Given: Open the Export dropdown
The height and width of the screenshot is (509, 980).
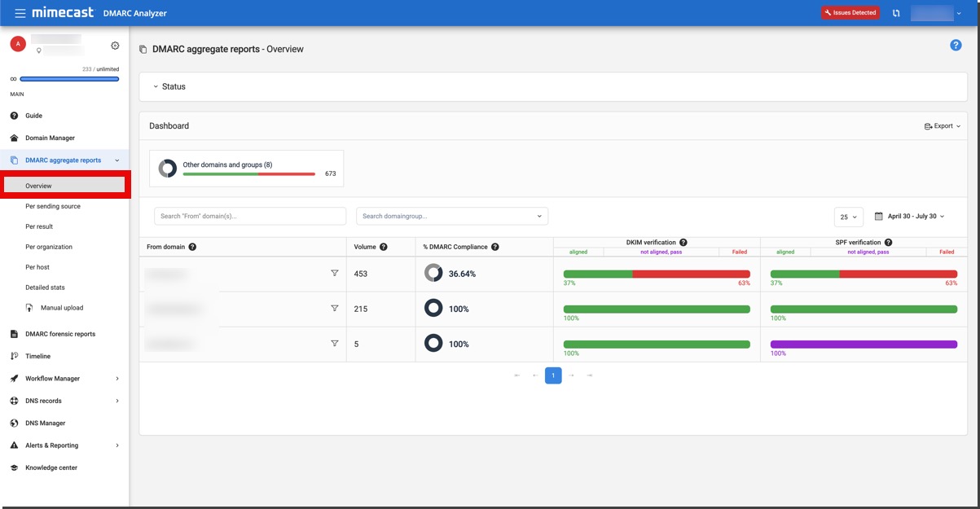Looking at the screenshot, I should [943, 126].
